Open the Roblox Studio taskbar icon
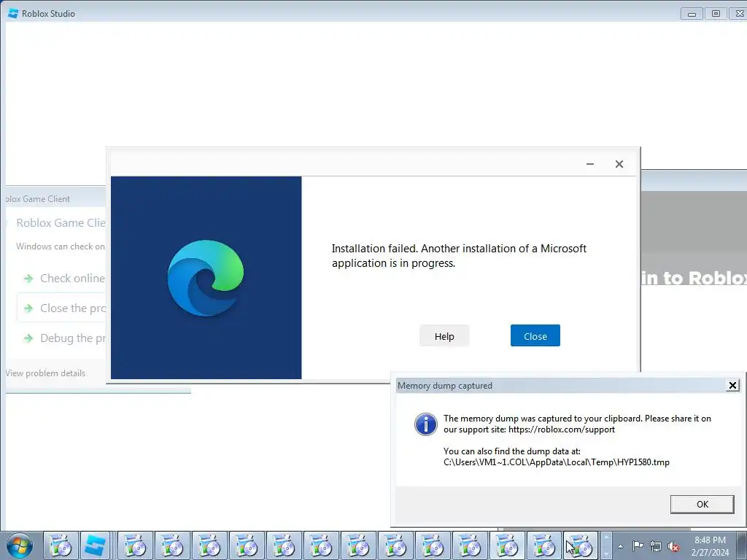This screenshot has width=747, height=560. [95, 545]
